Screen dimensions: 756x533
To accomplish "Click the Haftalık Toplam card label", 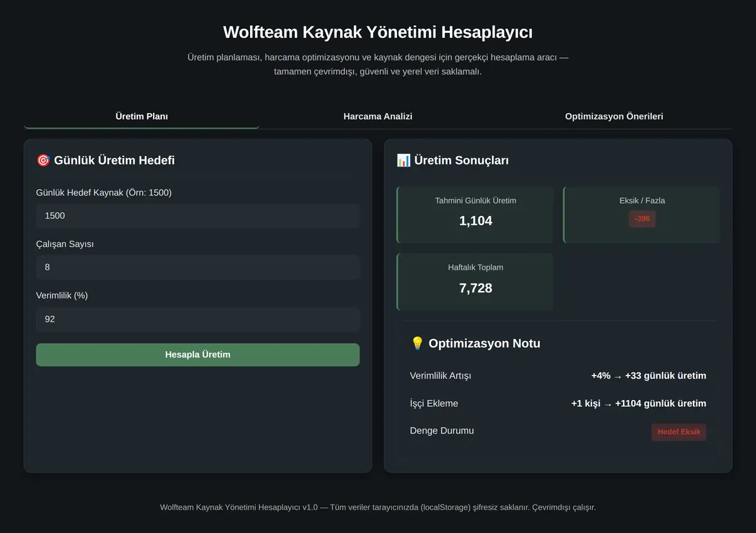I will point(476,268).
